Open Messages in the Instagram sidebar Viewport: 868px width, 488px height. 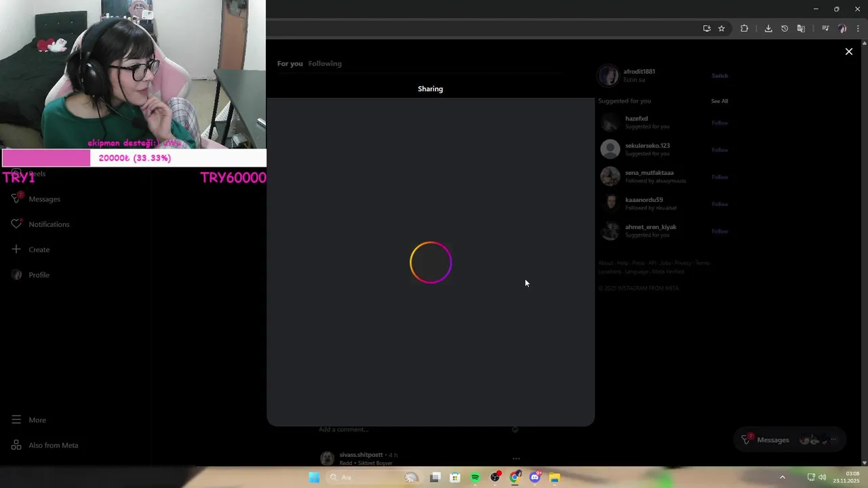pyautogui.click(x=37, y=199)
